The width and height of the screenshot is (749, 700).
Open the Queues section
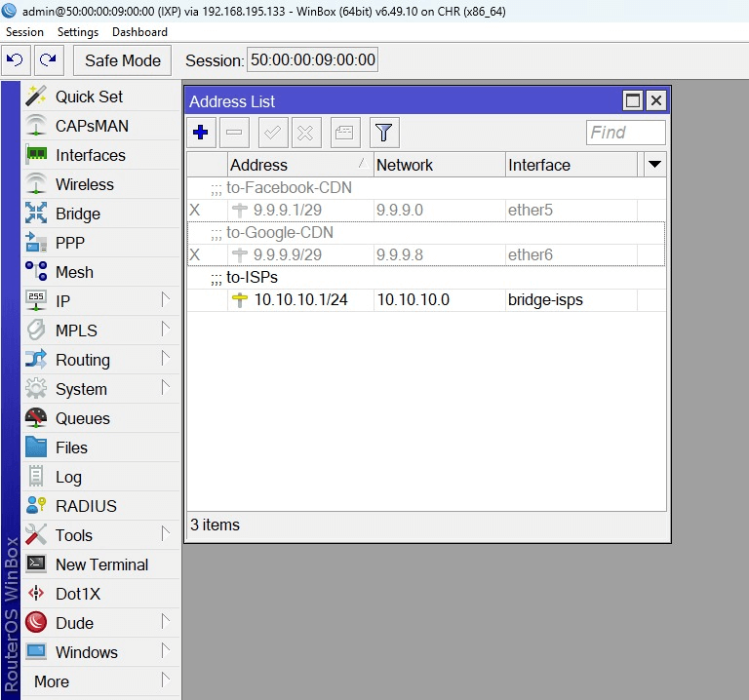[x=82, y=418]
